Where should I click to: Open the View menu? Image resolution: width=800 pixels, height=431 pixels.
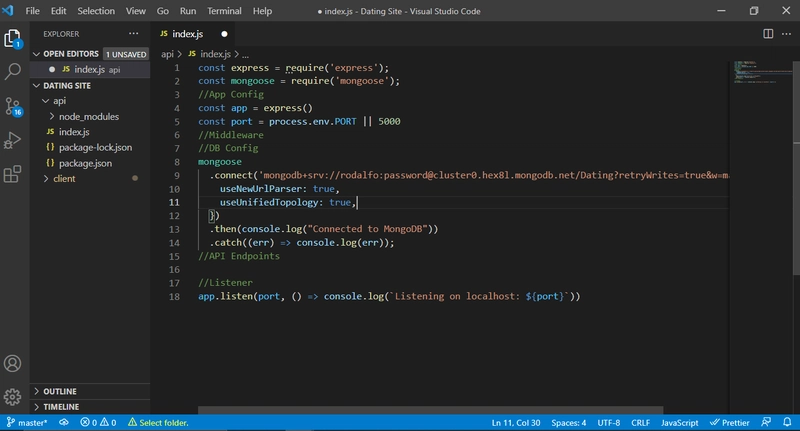[x=136, y=11]
